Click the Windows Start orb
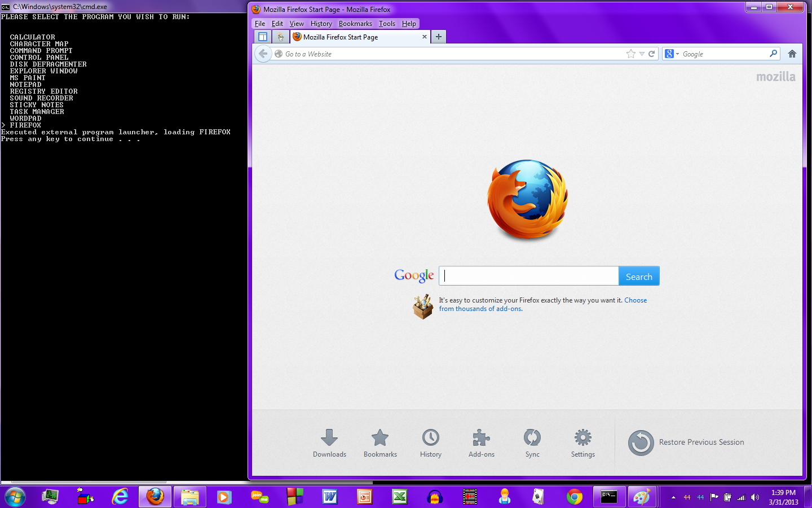This screenshot has height=508, width=812. 15,497
